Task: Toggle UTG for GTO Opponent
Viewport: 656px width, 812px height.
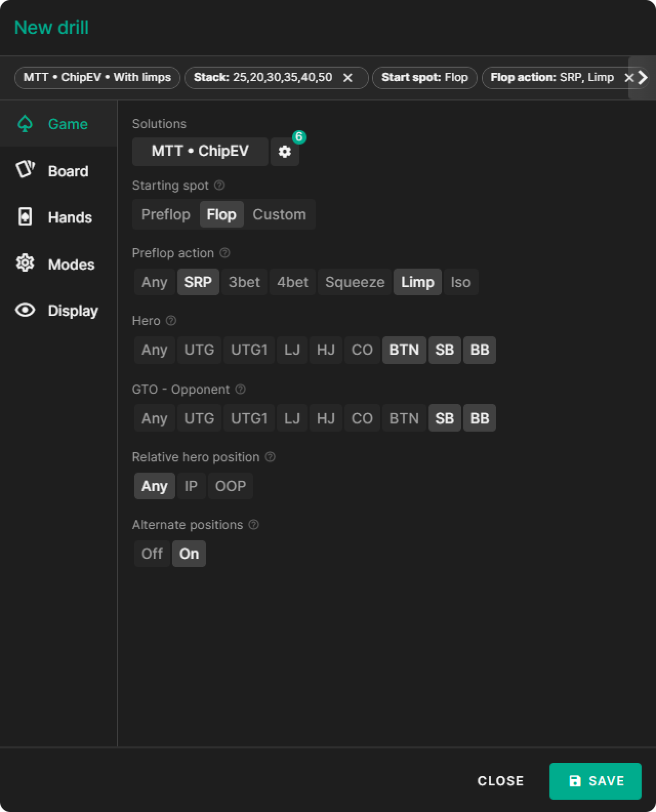Action: (199, 418)
